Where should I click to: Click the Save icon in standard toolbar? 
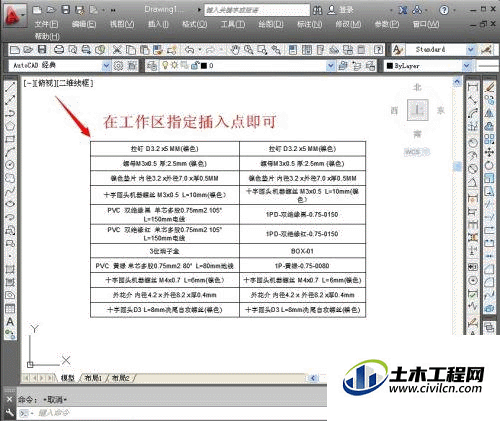[x=42, y=50]
